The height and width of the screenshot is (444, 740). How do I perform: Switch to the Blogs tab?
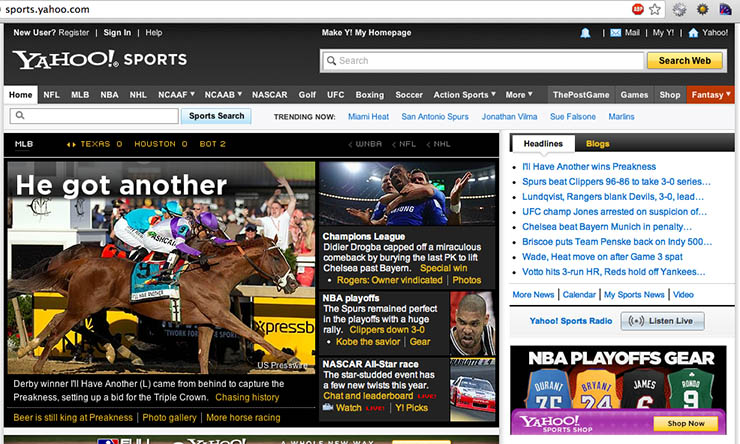pyautogui.click(x=597, y=143)
